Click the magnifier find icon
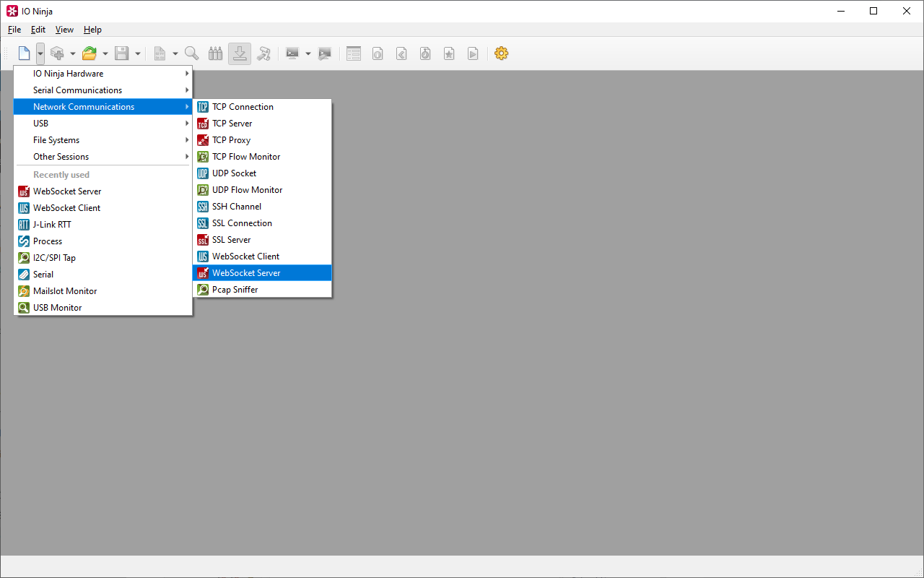The width and height of the screenshot is (924, 578). 192,53
